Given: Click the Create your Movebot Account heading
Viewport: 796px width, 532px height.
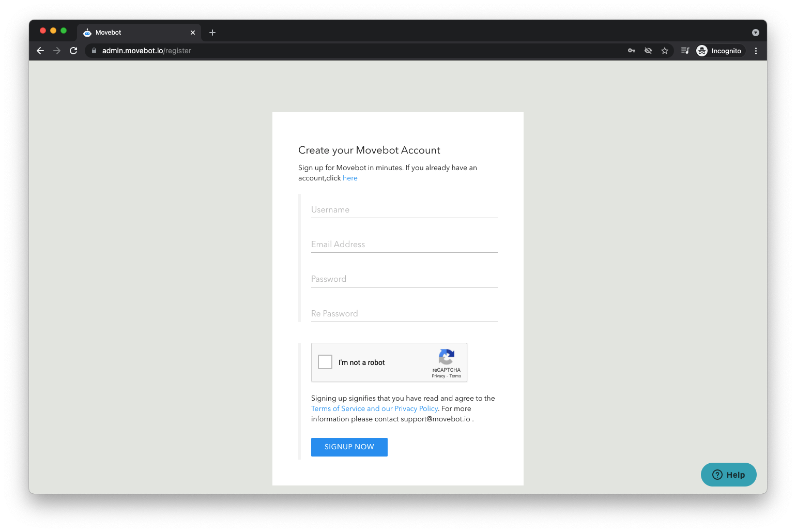Looking at the screenshot, I should click(x=369, y=150).
